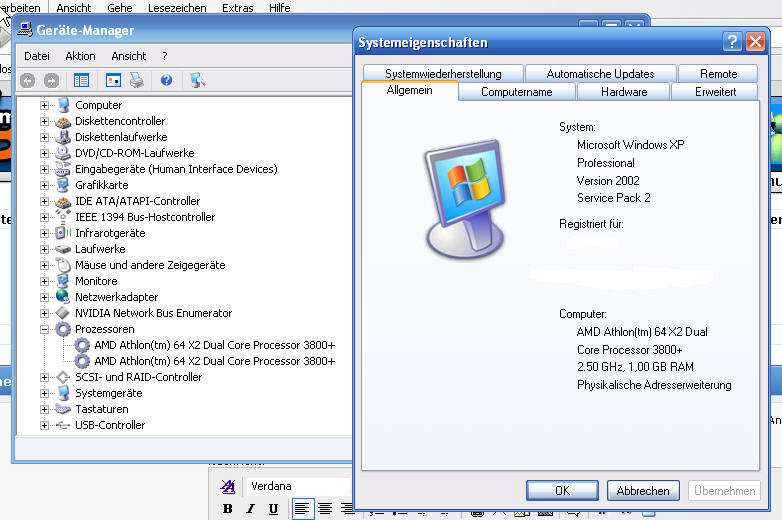Image resolution: width=782 pixels, height=520 pixels.
Task: Select the Tastaturen keyboard icon
Action: coord(63,409)
